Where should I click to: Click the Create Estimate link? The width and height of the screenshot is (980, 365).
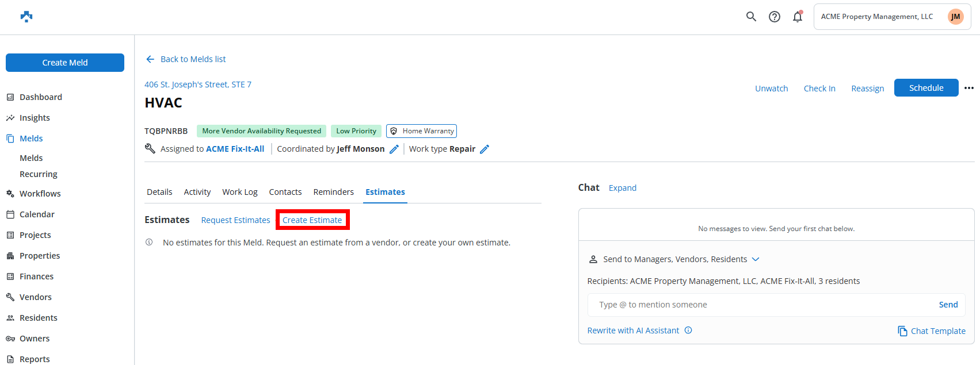[312, 220]
